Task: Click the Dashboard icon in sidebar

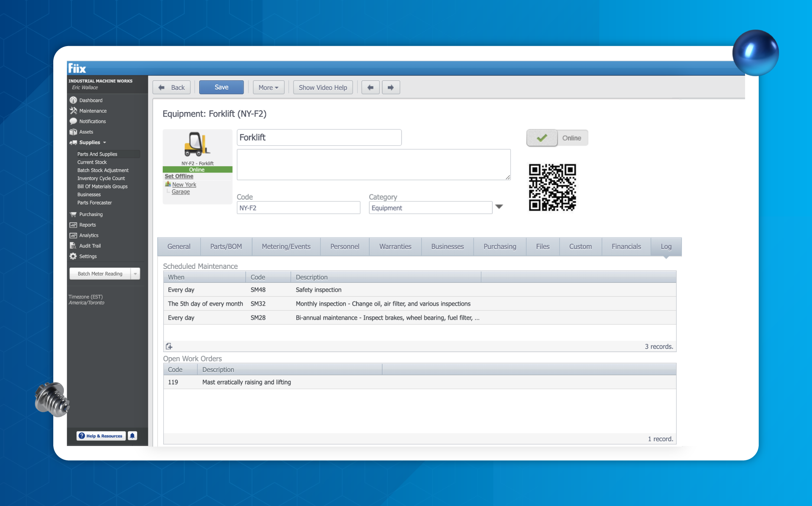Action: pos(73,100)
